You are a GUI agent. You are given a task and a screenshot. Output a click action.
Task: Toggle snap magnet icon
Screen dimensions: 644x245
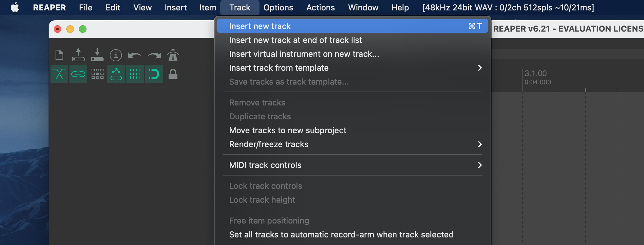[154, 74]
